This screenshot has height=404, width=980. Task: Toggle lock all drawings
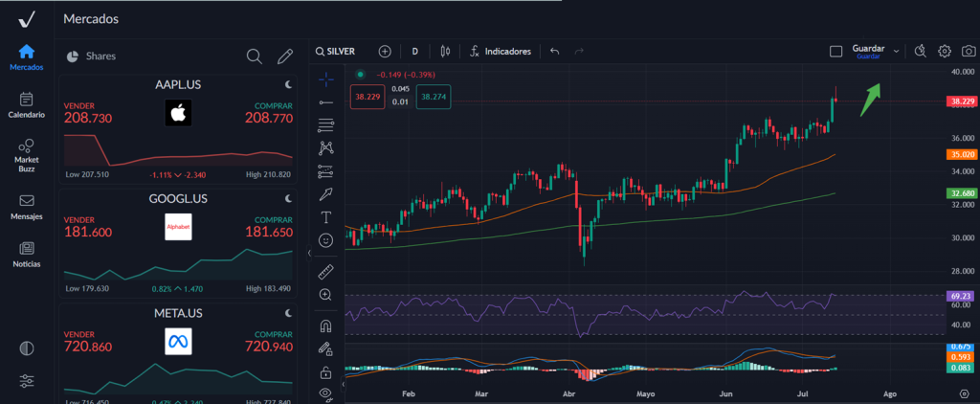325,372
